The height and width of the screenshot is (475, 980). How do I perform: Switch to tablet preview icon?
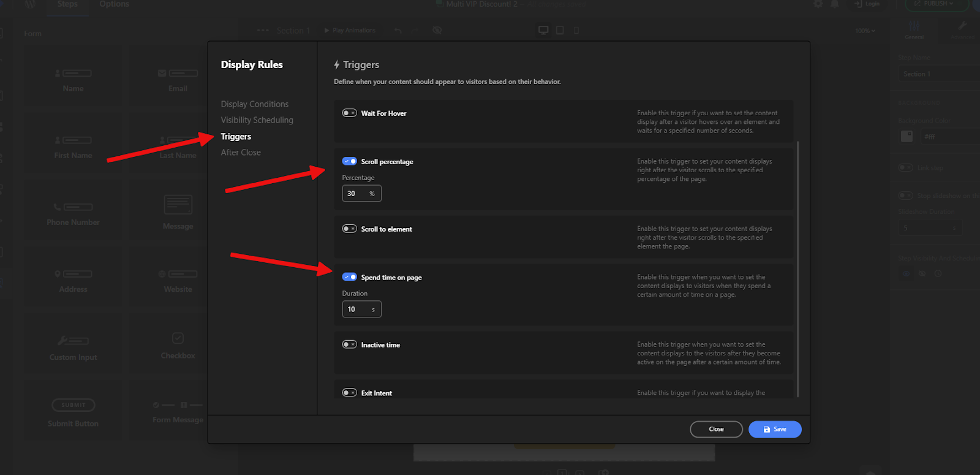(x=560, y=30)
